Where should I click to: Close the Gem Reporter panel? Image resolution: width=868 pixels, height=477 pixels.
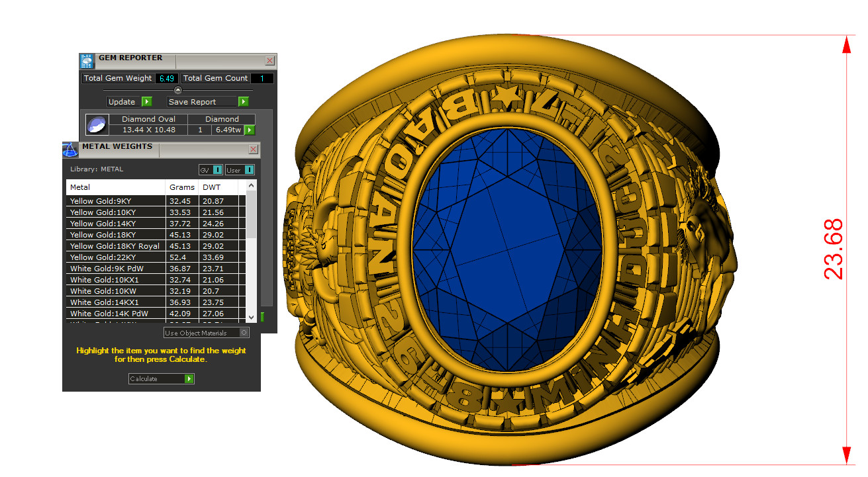click(269, 60)
